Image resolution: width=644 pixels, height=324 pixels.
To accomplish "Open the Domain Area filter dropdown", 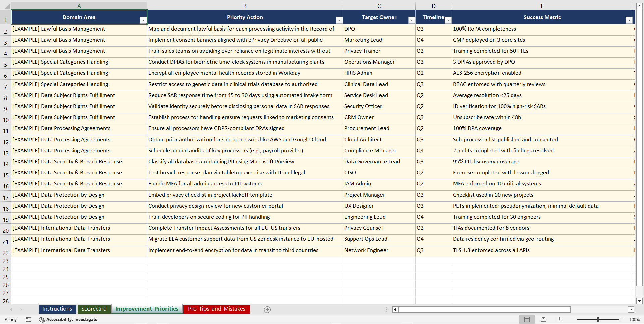I will click(143, 20).
